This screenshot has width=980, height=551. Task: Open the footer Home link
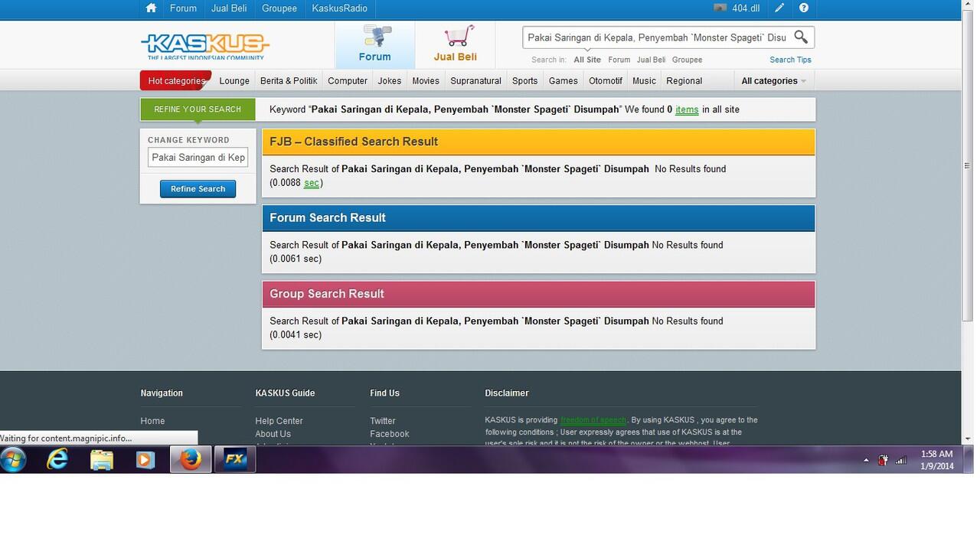click(152, 421)
